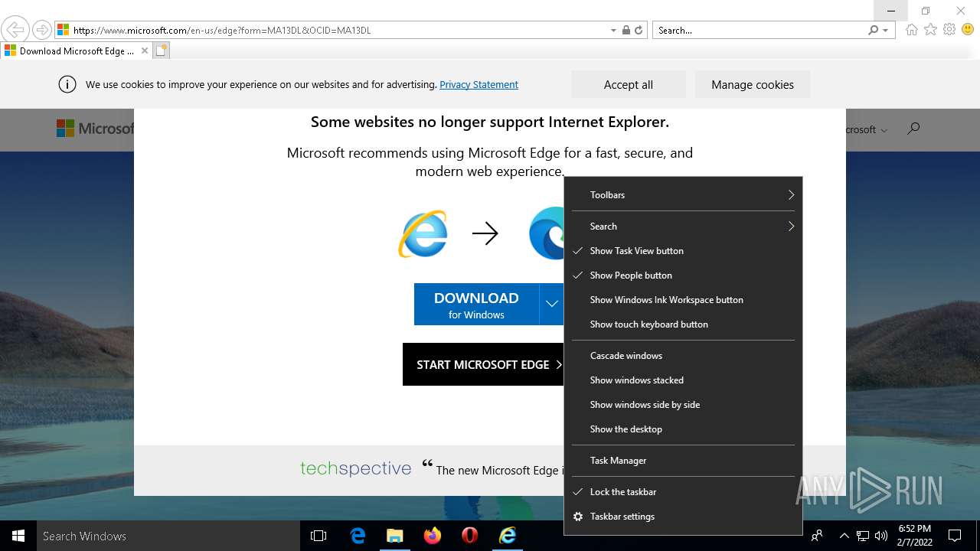
Task: Click the lock security icon in address bar
Action: click(x=626, y=31)
